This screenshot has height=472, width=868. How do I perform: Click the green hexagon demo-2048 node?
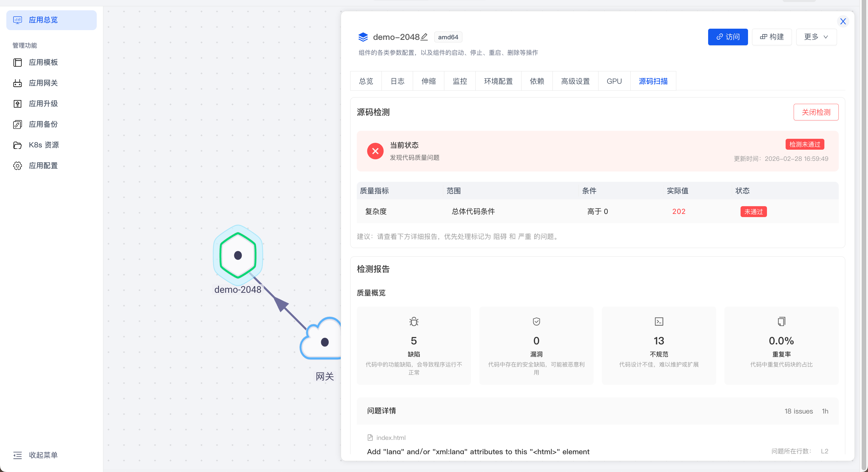click(238, 255)
